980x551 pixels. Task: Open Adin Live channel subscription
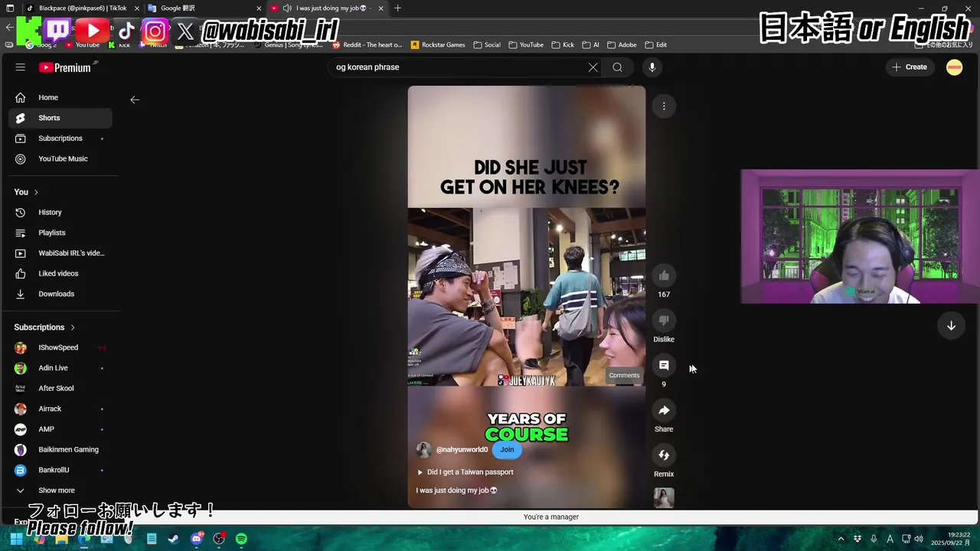tap(60, 368)
